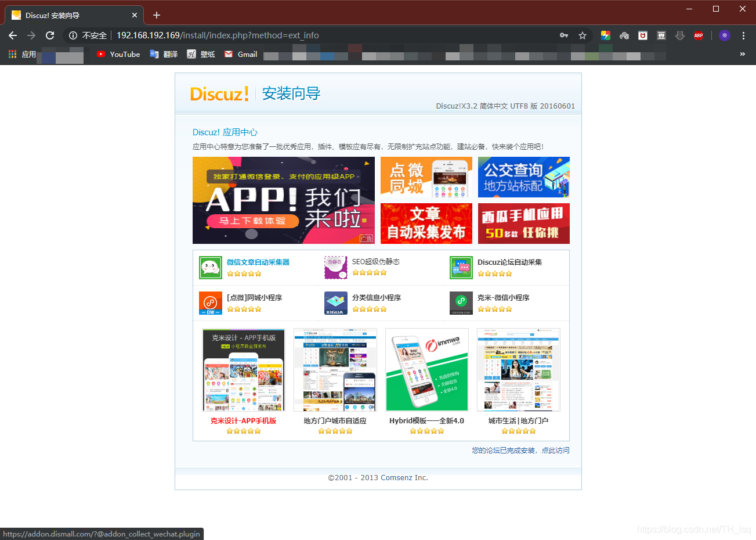
Task: Click the address bar URL
Action: pos(218,35)
